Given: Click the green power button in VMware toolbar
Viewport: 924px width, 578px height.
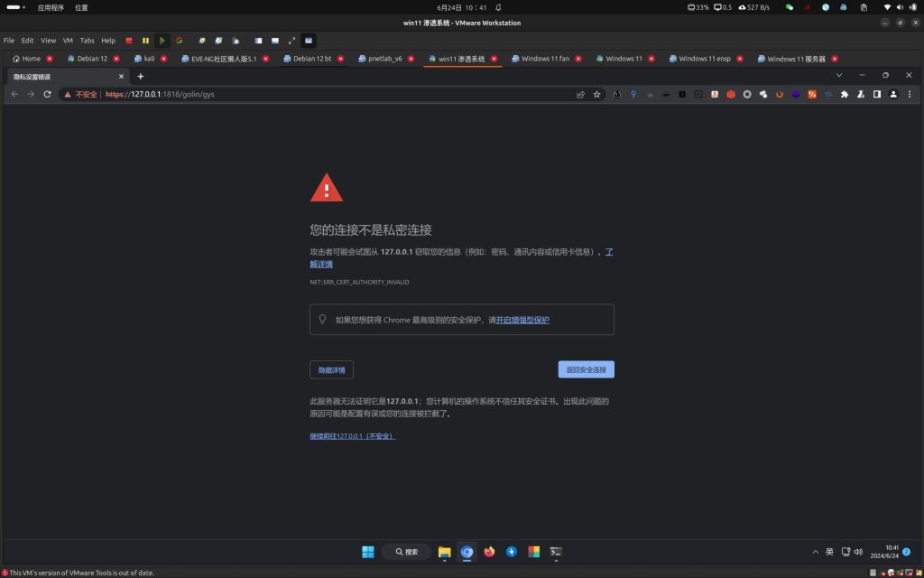Looking at the screenshot, I should point(162,40).
